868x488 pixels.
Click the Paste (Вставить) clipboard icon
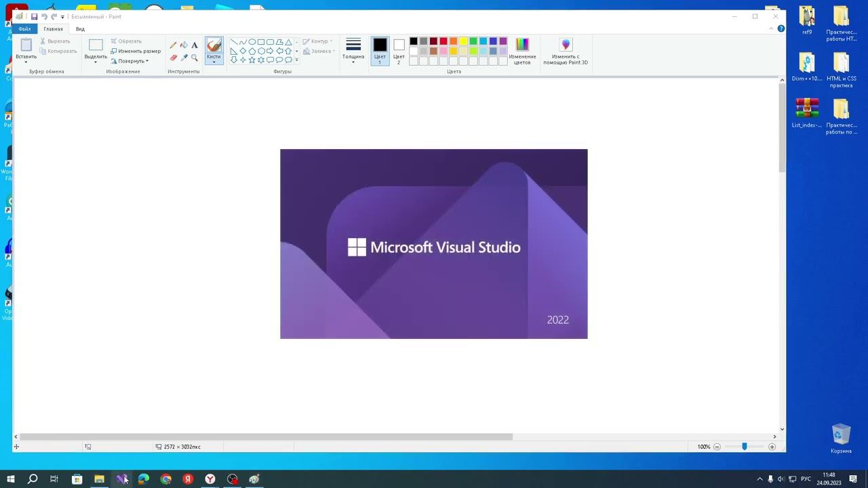click(26, 45)
